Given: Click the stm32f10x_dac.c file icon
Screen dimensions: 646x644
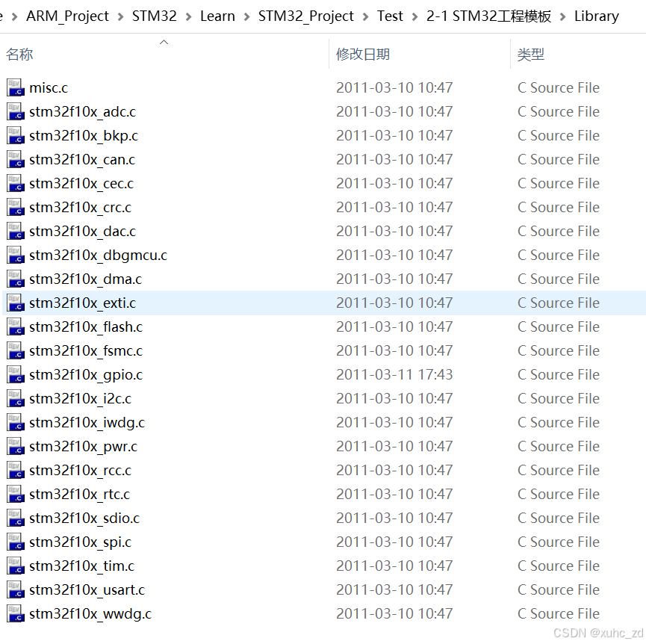Looking at the screenshot, I should (x=16, y=231).
